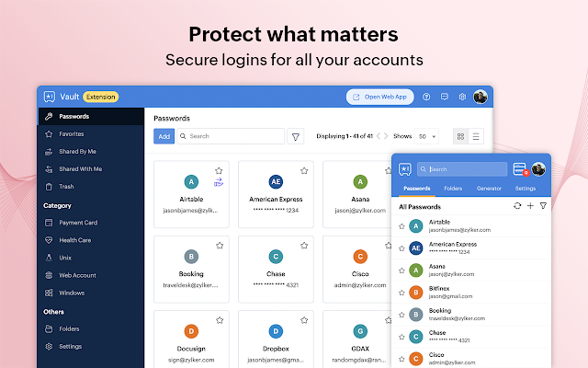Viewport: 588px width, 368px height.
Task: Open the Docusign card avatar
Action: pyautogui.click(x=191, y=331)
